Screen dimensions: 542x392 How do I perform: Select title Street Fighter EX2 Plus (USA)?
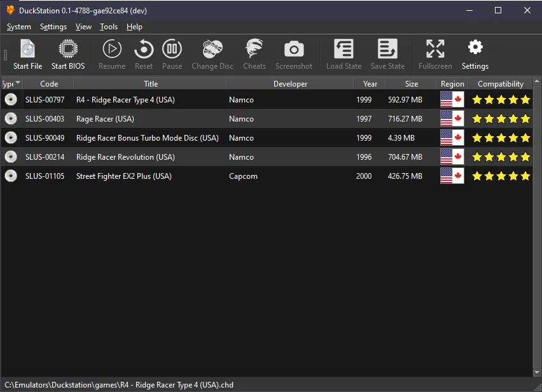tap(124, 176)
